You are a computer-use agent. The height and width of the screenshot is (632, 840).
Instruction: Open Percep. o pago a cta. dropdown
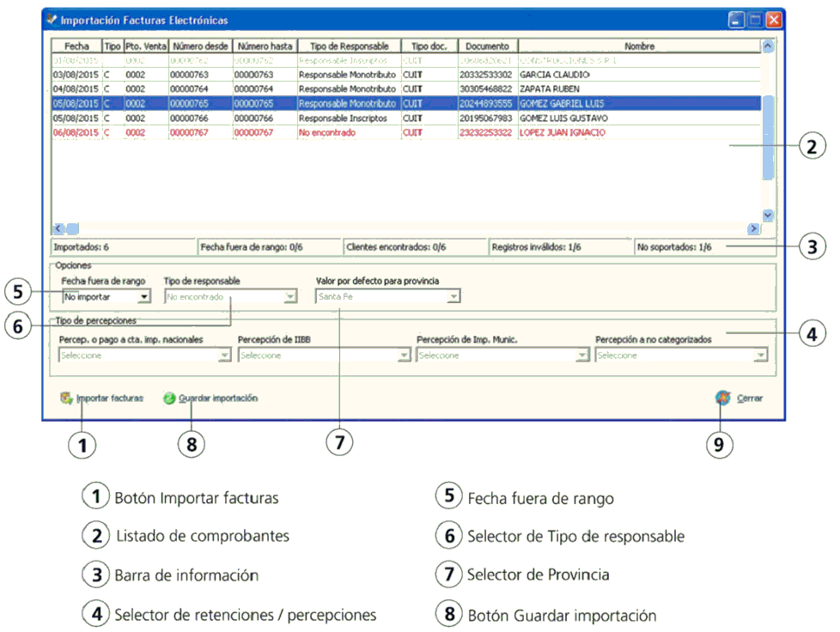click(225, 355)
